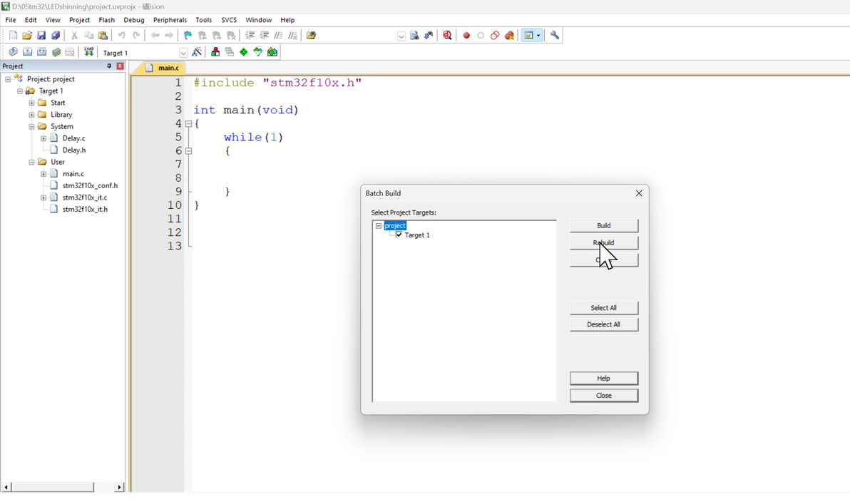
Task: Click the Download to flash LOAD icon
Action: click(89, 52)
